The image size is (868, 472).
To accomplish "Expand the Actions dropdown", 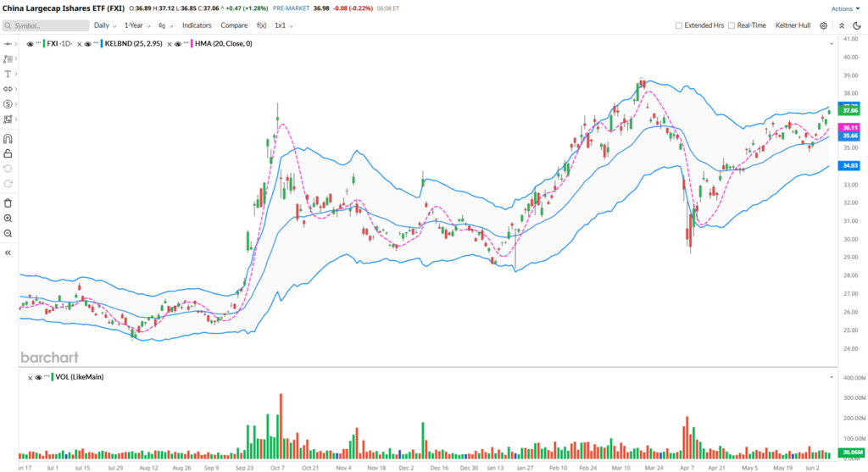I will click(844, 8).
